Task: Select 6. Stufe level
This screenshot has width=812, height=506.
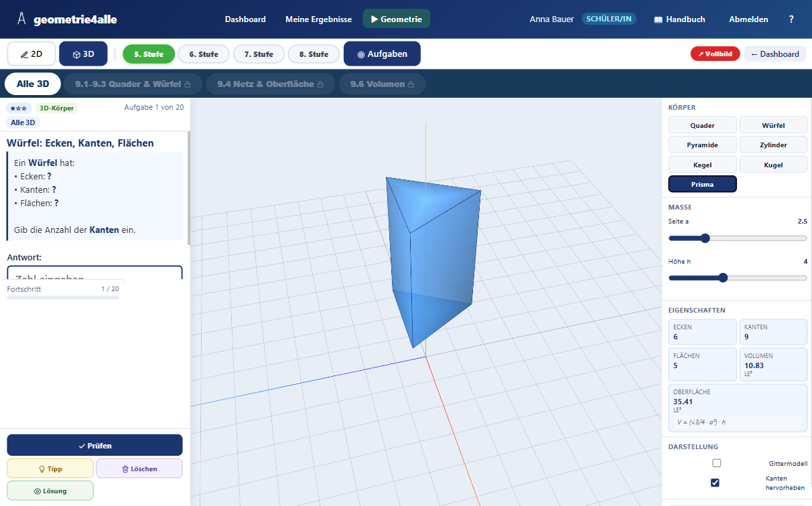Action: [204, 54]
